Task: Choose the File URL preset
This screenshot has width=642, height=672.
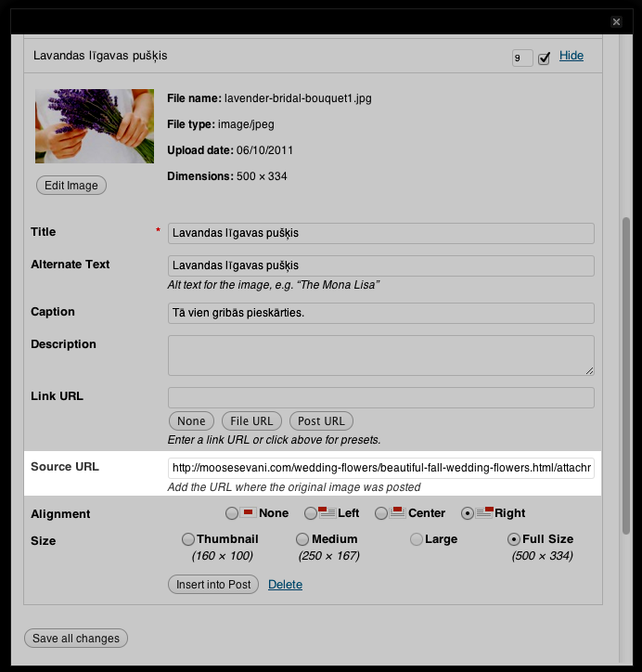Action: coord(251,420)
